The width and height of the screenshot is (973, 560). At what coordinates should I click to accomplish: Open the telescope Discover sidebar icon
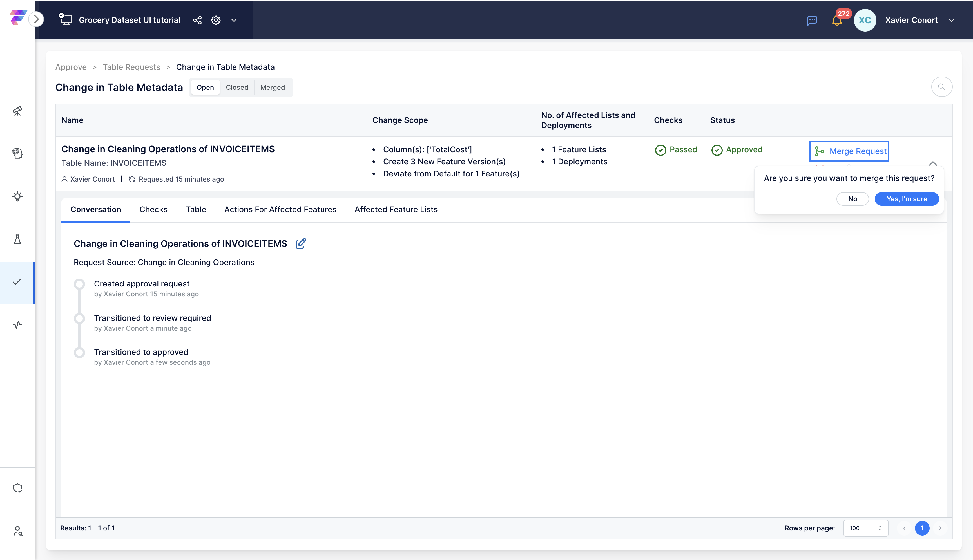click(17, 111)
